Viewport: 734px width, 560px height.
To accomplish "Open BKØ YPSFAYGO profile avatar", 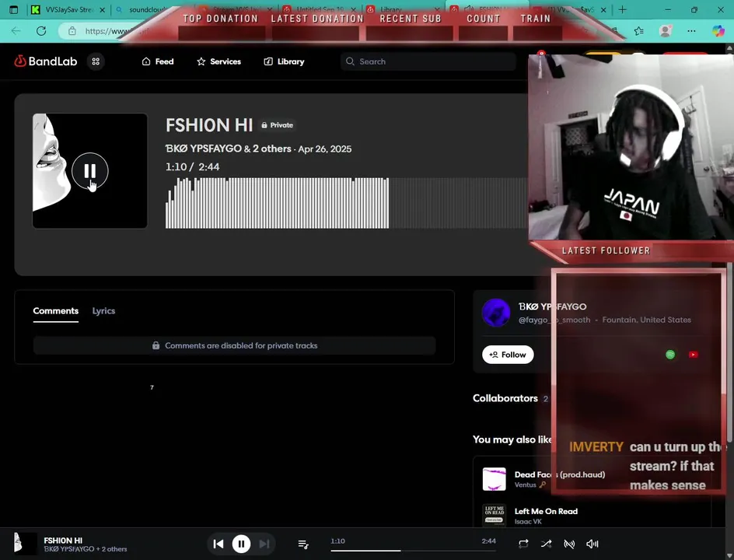I will (496, 313).
